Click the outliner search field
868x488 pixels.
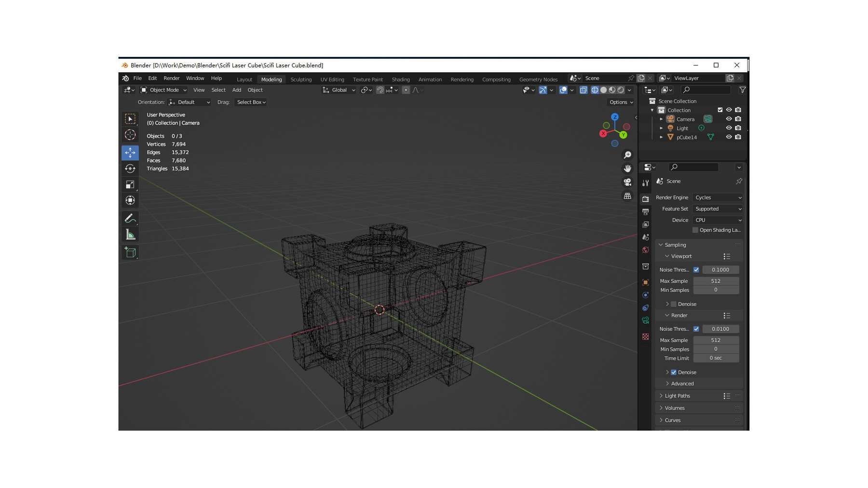(706, 90)
